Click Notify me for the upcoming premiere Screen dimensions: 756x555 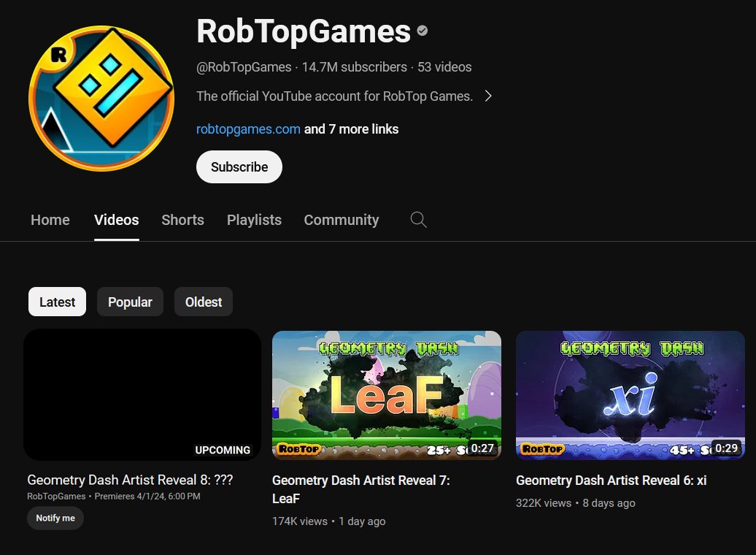coord(55,518)
